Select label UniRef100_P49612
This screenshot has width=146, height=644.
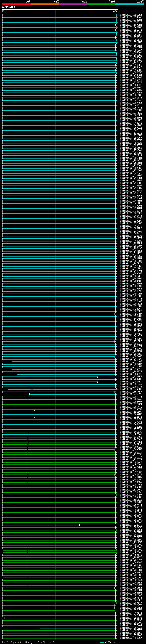131,369
